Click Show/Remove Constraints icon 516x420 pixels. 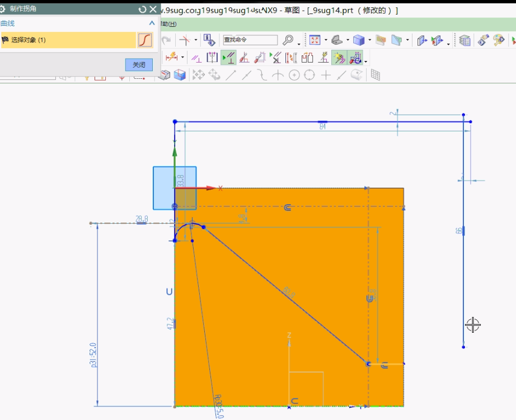tap(275, 57)
